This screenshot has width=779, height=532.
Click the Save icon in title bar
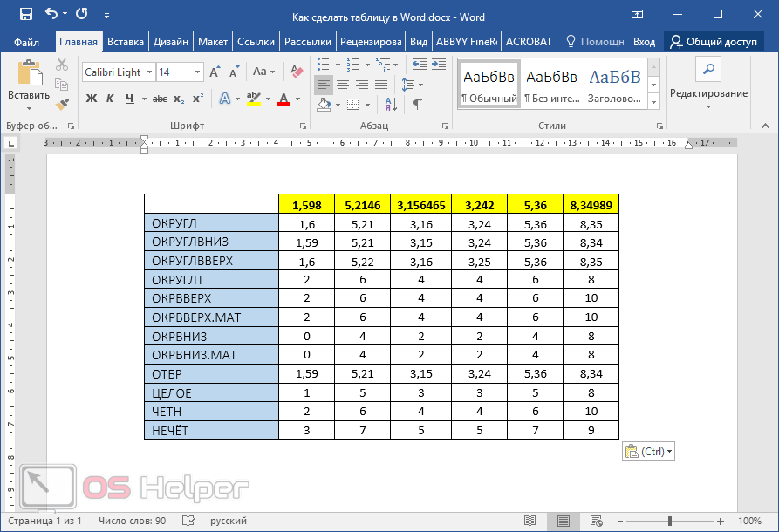coord(26,14)
